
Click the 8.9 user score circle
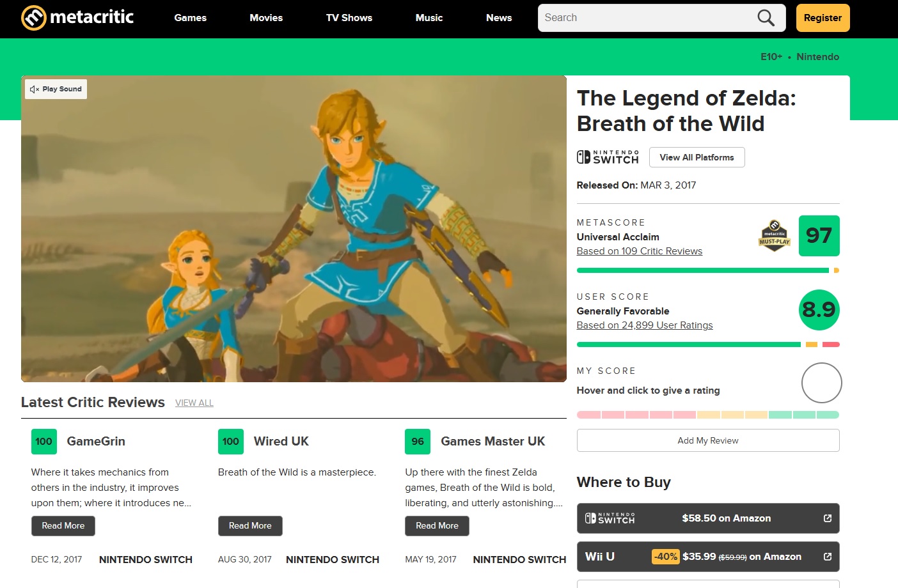point(819,310)
